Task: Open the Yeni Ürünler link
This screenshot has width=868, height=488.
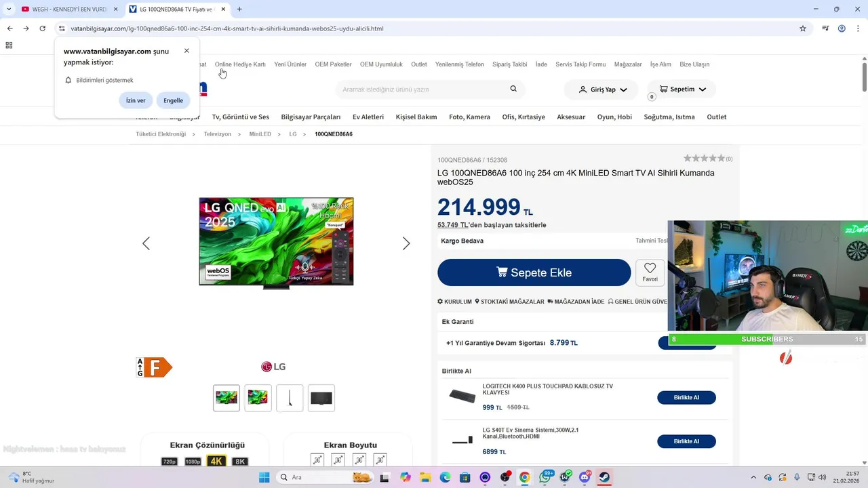Action: tap(290, 64)
